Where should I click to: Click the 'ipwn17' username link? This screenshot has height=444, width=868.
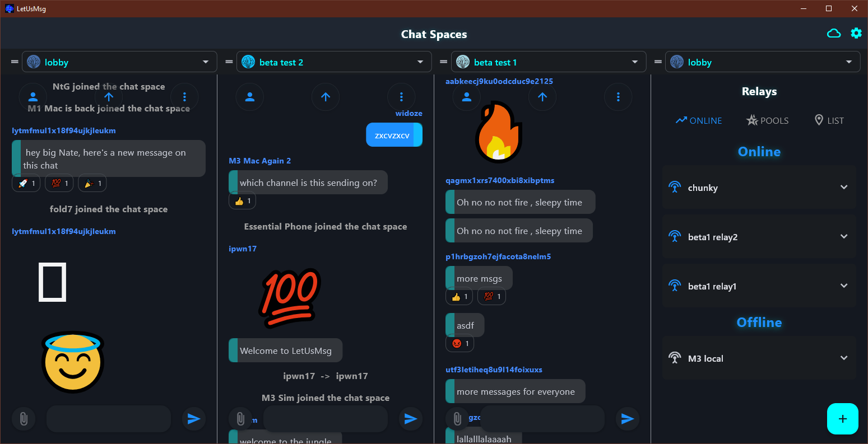point(243,249)
